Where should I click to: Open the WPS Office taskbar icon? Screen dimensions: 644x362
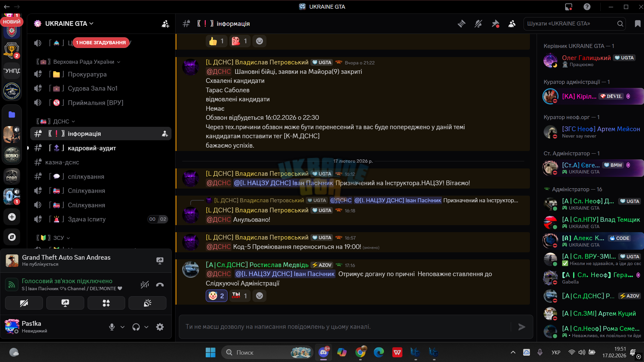pos(397,352)
